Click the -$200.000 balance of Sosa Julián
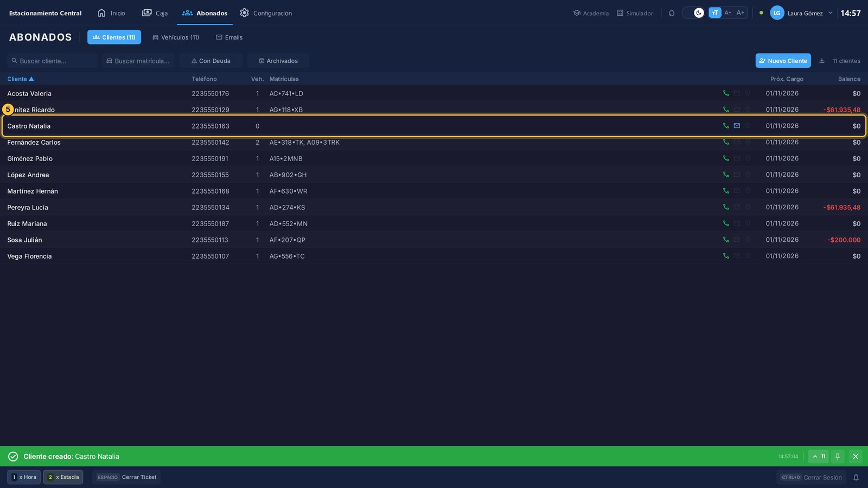The height and width of the screenshot is (488, 868). [844, 240]
